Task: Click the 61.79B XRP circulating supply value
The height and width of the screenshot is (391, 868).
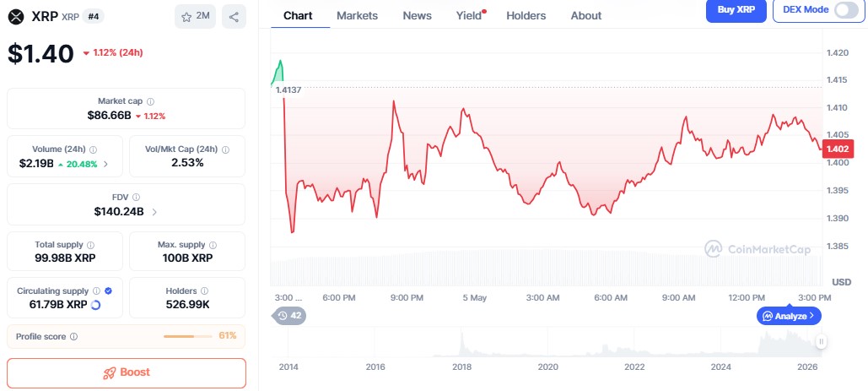Action: tap(58, 305)
